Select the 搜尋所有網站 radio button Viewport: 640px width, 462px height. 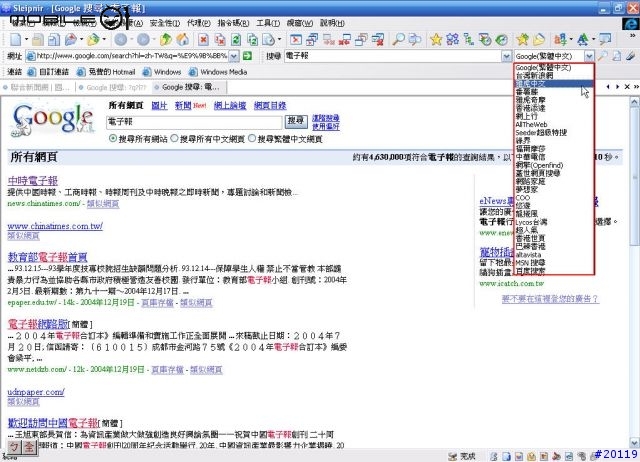click(113, 139)
